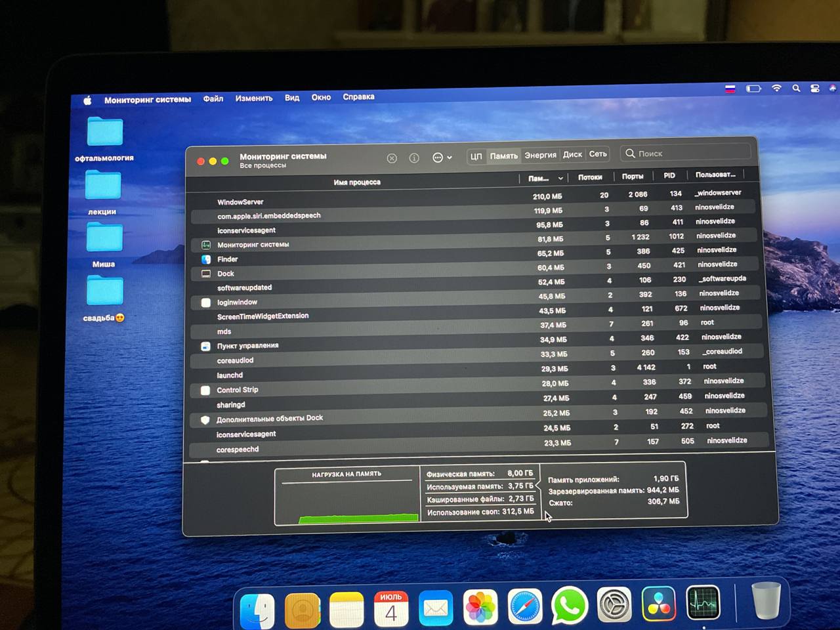
Task: Open Photos from the Dock
Action: 480,607
